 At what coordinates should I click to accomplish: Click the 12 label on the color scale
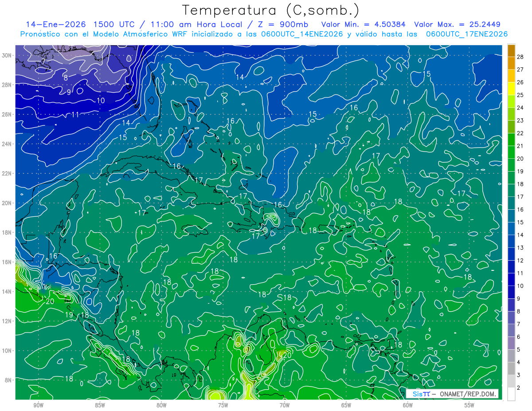[520, 260]
